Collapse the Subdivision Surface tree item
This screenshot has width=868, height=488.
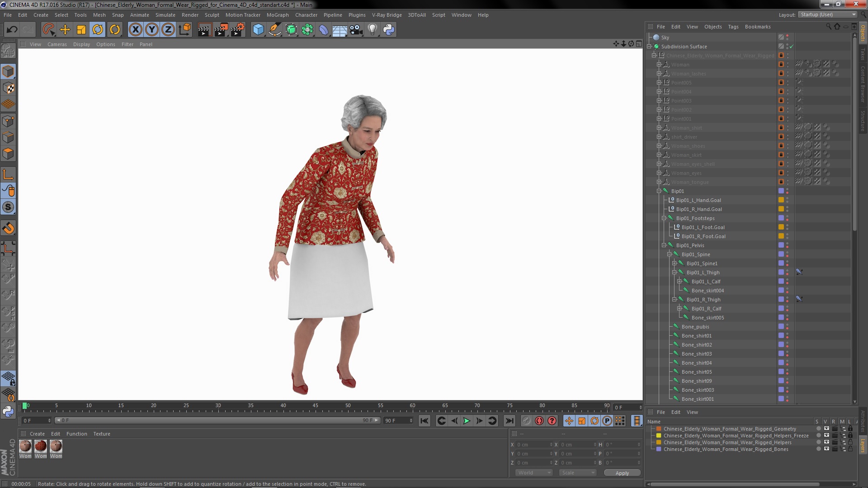click(x=649, y=47)
